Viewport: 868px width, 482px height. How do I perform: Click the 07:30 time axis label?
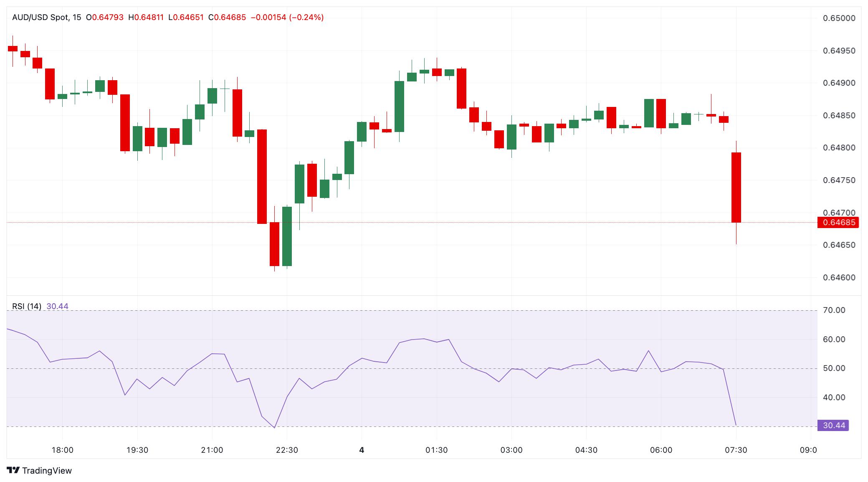(736, 450)
